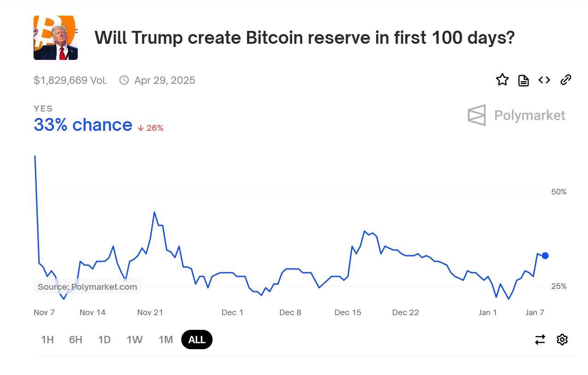The image size is (588, 375).
Task: Switch to the 1M time range
Action: click(x=166, y=340)
